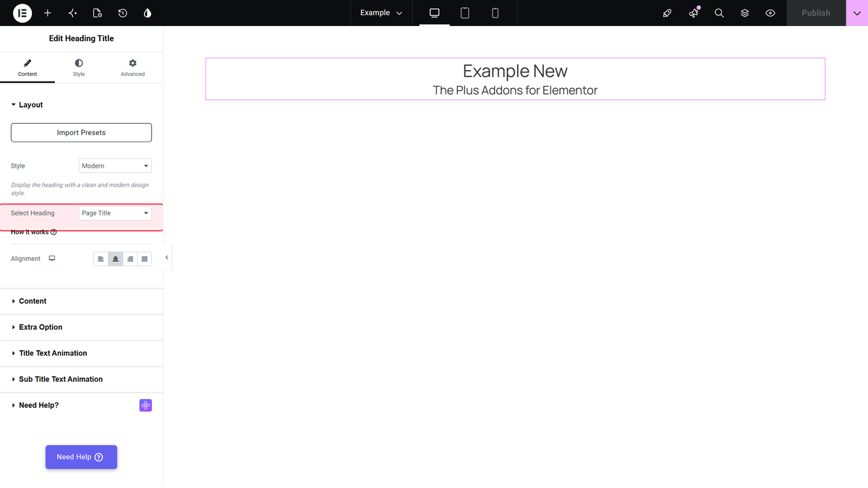Screen dimensions: 868x488
Task: Collapse the Layout section
Action: tap(82, 105)
